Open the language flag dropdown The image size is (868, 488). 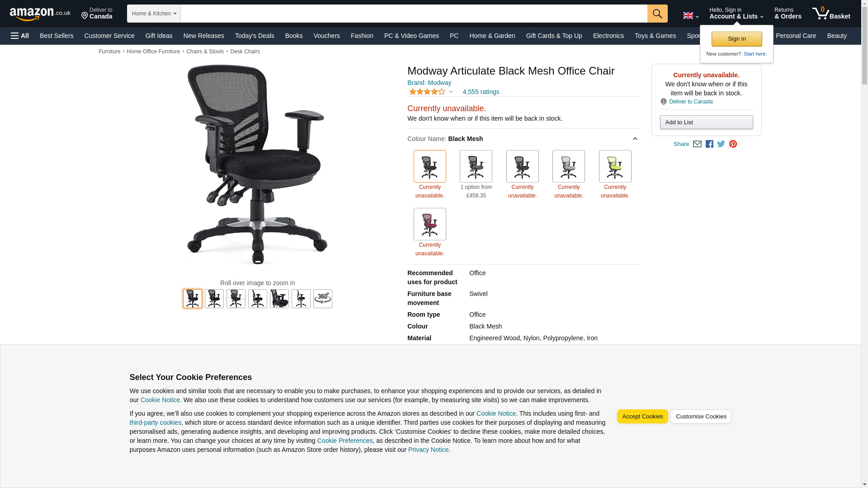690,16
